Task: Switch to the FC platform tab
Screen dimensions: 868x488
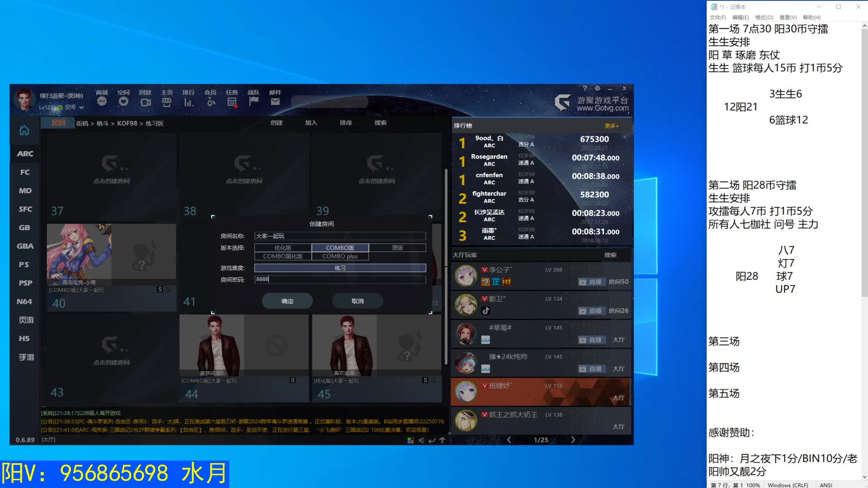Action: [25, 172]
